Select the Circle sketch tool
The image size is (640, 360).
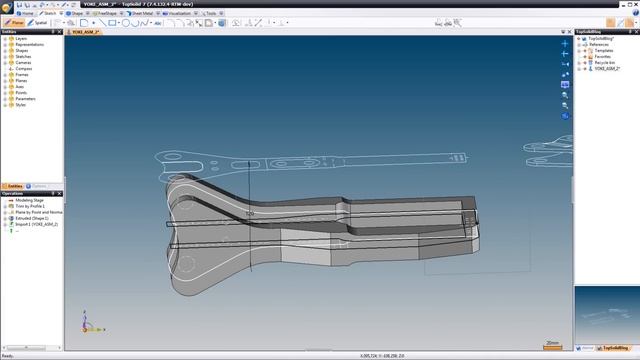click(126, 23)
